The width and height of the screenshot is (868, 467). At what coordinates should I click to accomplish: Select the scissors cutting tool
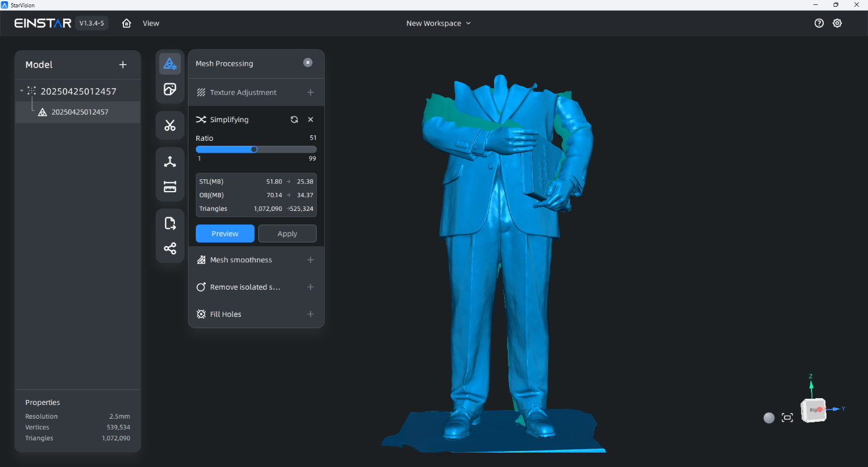170,125
